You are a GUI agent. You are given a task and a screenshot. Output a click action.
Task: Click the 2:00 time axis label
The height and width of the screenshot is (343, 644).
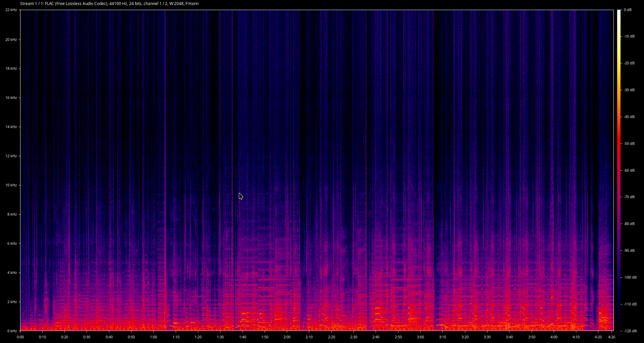[287, 337]
